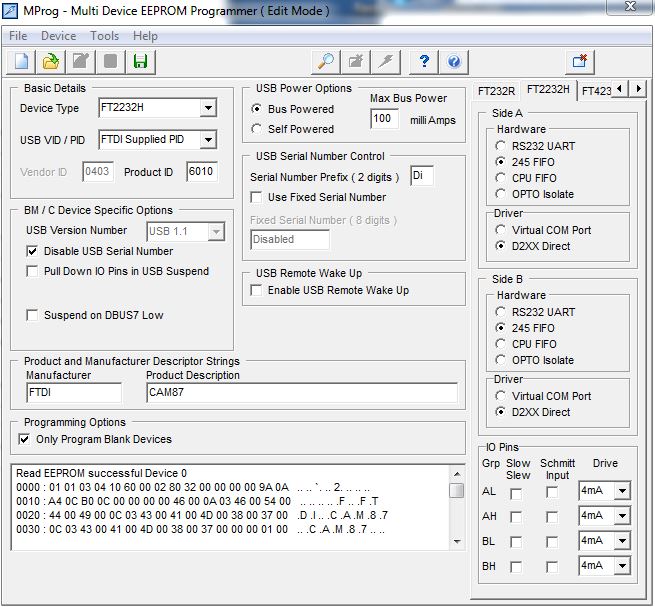
Task: Open the Device menu
Action: click(58, 36)
